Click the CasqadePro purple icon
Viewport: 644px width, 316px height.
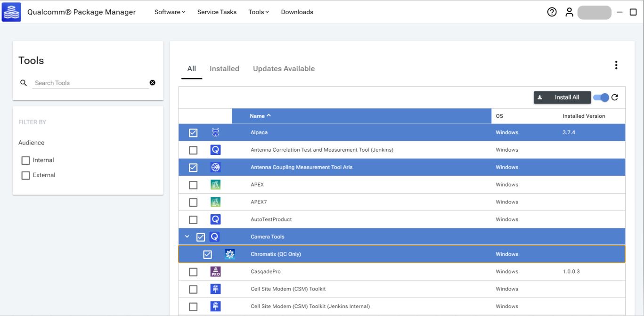(215, 272)
